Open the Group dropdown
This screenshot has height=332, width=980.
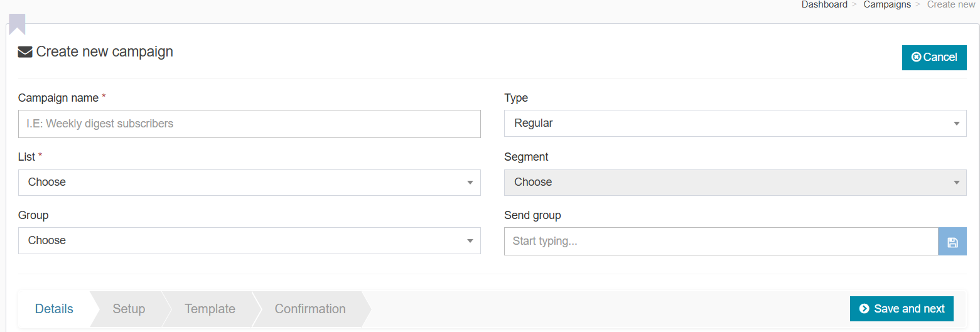click(249, 240)
